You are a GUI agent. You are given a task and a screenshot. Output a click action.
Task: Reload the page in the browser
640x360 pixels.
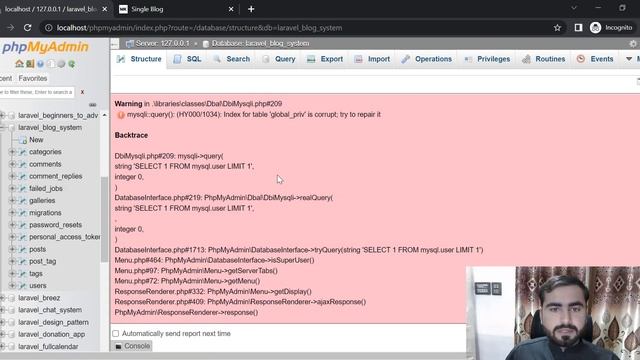click(x=27, y=28)
